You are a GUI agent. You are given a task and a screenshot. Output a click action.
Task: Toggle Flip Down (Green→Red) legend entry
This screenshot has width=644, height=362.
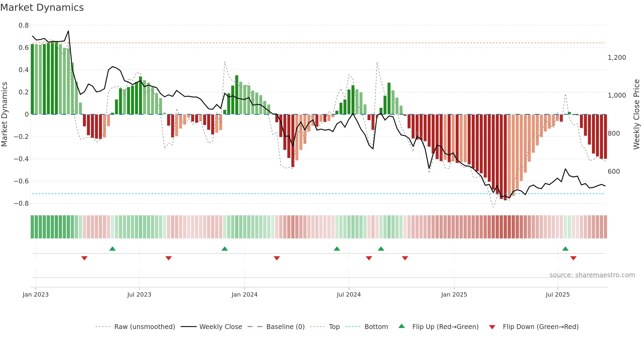(x=534, y=327)
